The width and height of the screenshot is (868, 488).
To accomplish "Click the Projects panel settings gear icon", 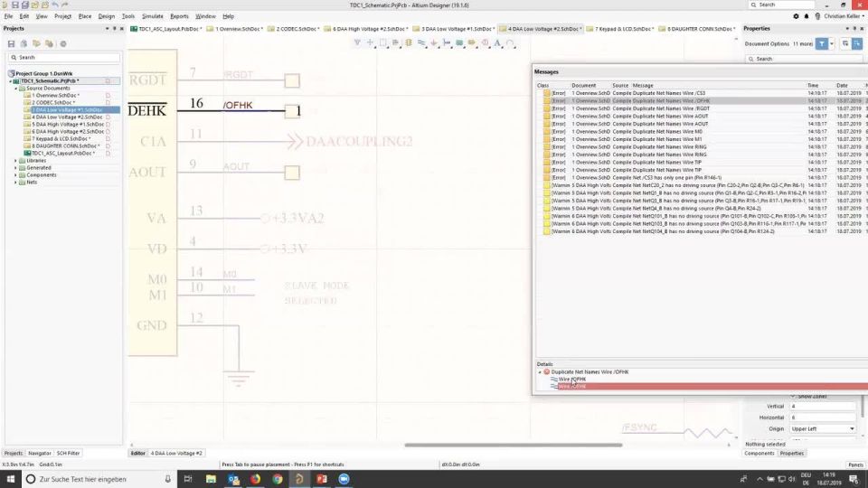I will click(63, 43).
